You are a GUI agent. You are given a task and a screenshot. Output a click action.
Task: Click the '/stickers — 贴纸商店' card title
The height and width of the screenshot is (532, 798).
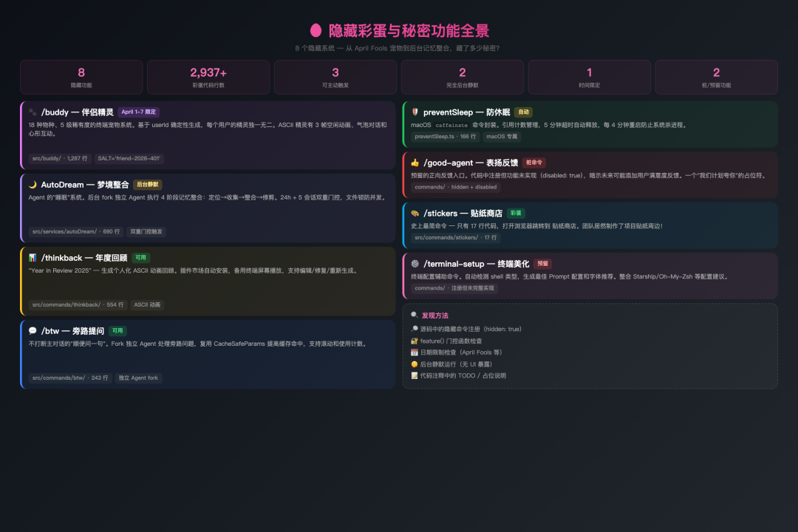[x=463, y=214]
